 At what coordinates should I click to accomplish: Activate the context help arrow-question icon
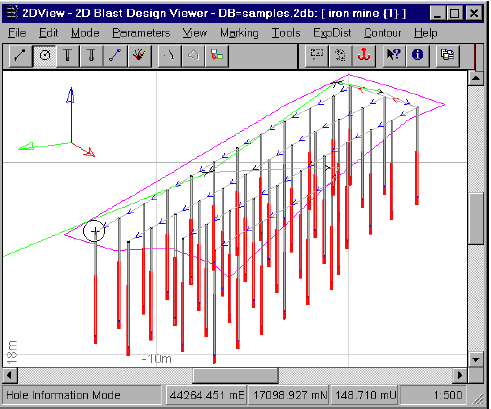click(x=393, y=55)
